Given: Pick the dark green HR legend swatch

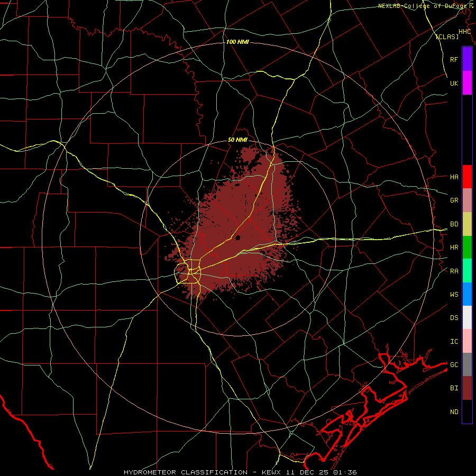Looking at the screenshot, I should pyautogui.click(x=467, y=248).
